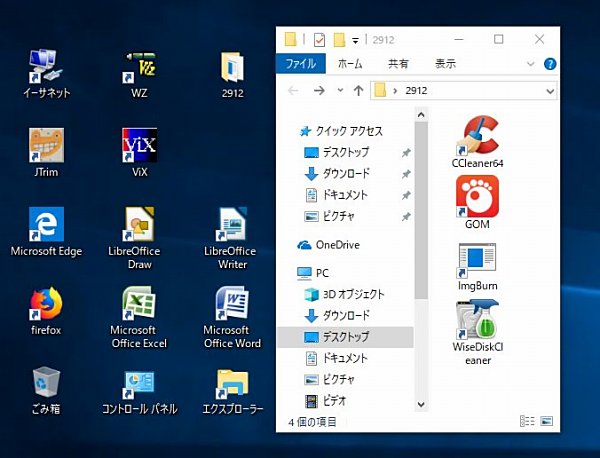
Task: Select クイック アクセス in the navigation pane
Action: (x=341, y=131)
